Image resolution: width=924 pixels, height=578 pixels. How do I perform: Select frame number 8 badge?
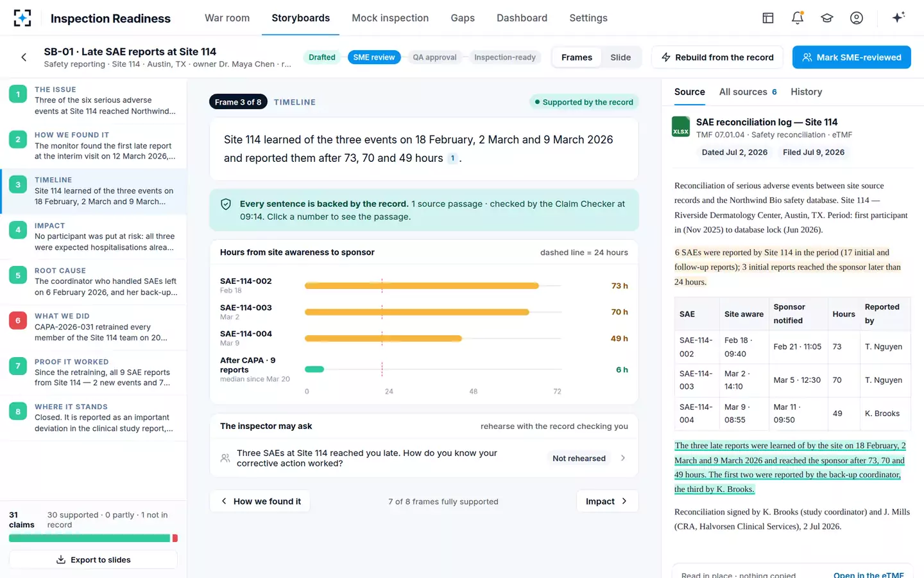[x=18, y=412]
